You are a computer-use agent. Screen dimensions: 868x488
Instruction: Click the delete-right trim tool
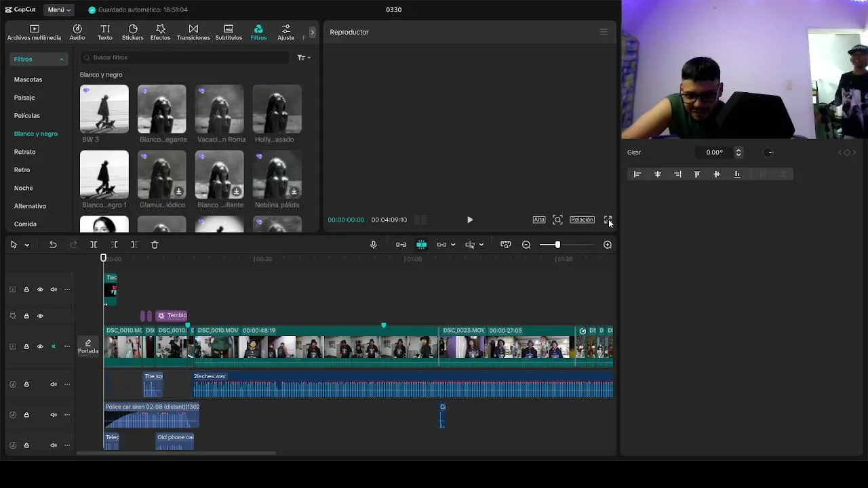pyautogui.click(x=134, y=245)
